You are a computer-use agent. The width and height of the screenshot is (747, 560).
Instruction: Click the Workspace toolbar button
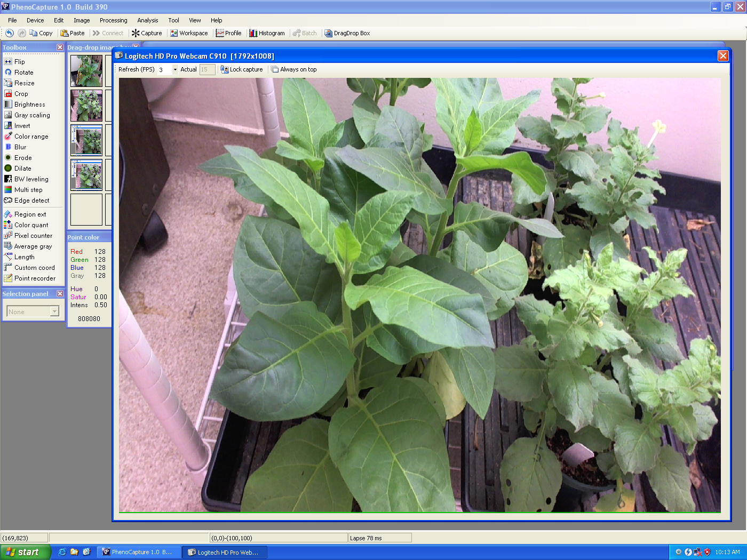coord(189,33)
